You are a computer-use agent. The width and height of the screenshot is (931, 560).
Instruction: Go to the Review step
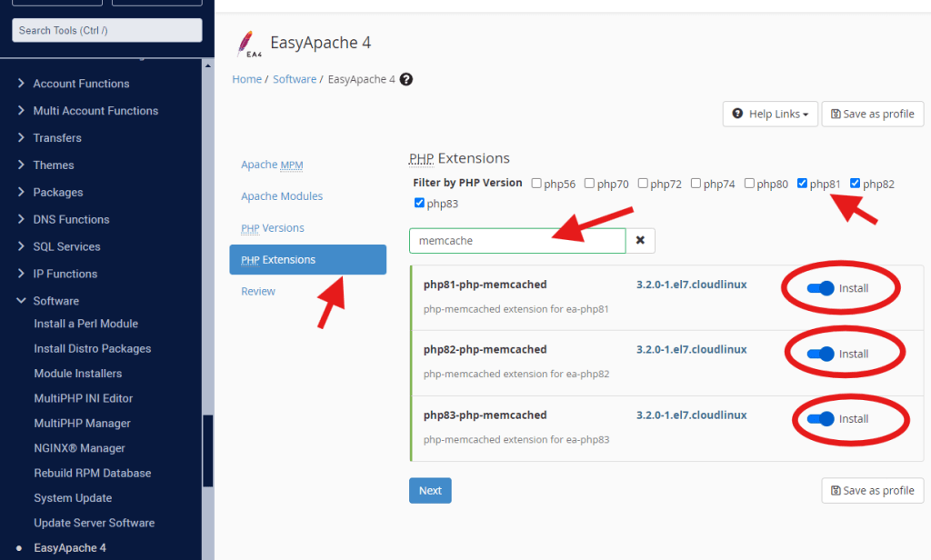[x=257, y=291]
